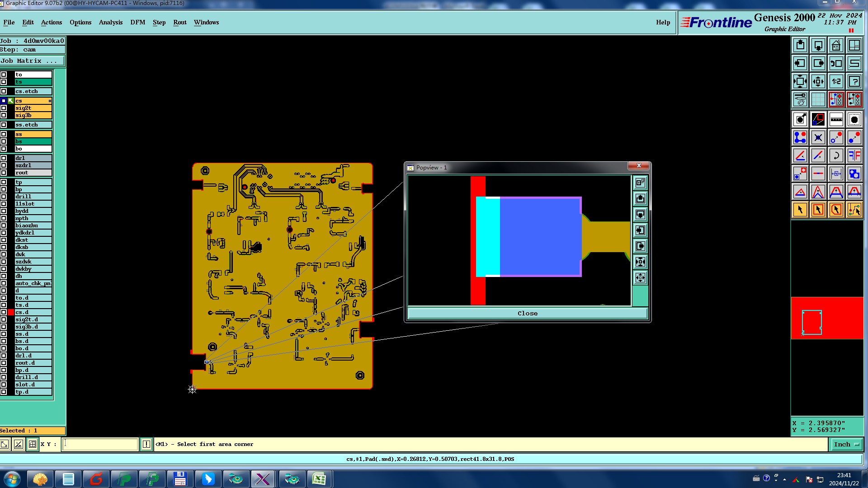Image resolution: width=868 pixels, height=488 pixels.
Task: Open the help question mark tool
Action: click(854, 82)
